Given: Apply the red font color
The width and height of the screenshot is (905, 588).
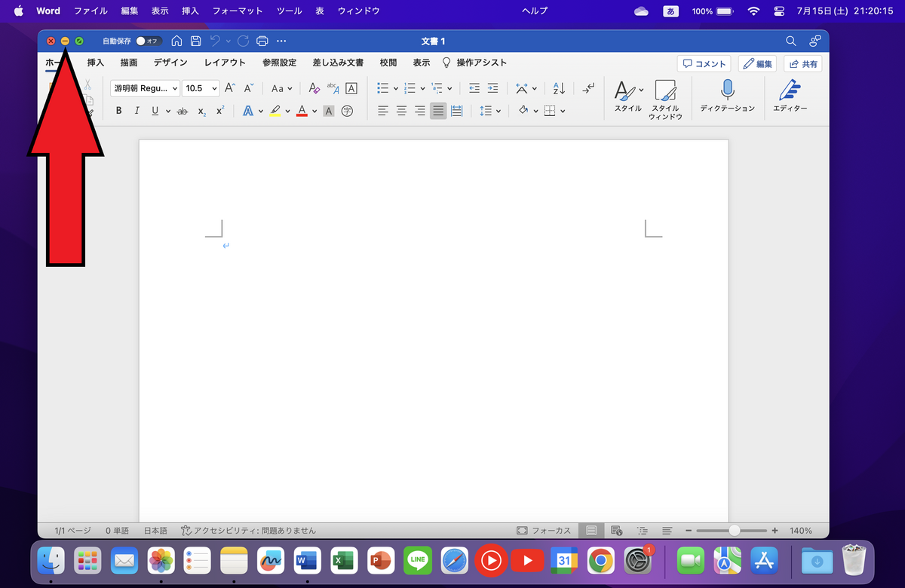Looking at the screenshot, I should (302, 111).
